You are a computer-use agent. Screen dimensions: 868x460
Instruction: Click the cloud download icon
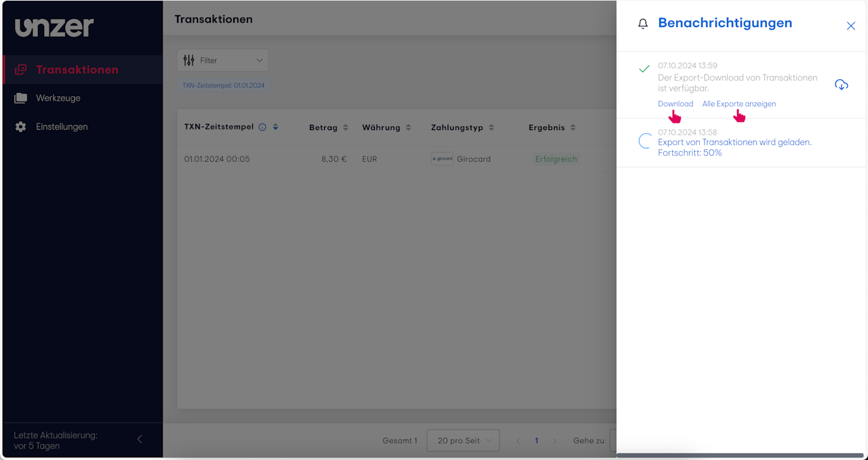842,85
